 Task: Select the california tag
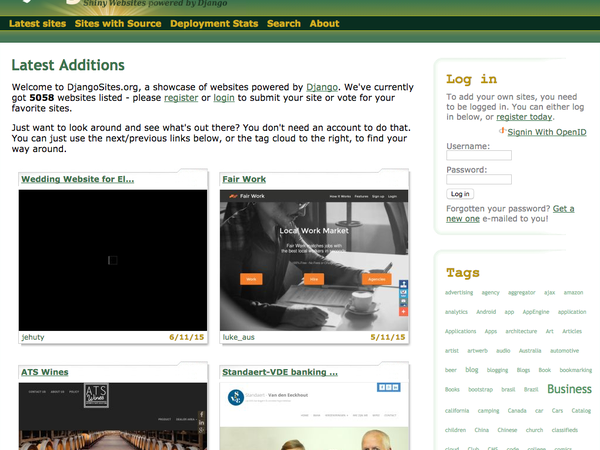coord(457,411)
